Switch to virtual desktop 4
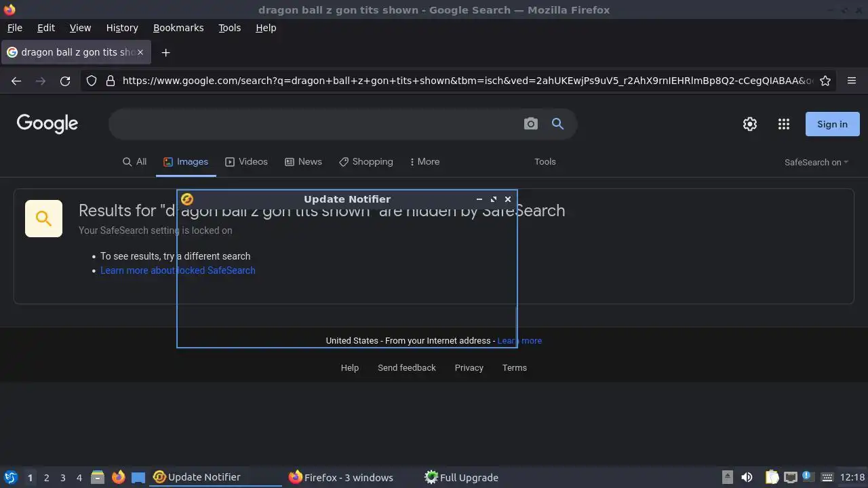The image size is (868, 488). click(79, 477)
